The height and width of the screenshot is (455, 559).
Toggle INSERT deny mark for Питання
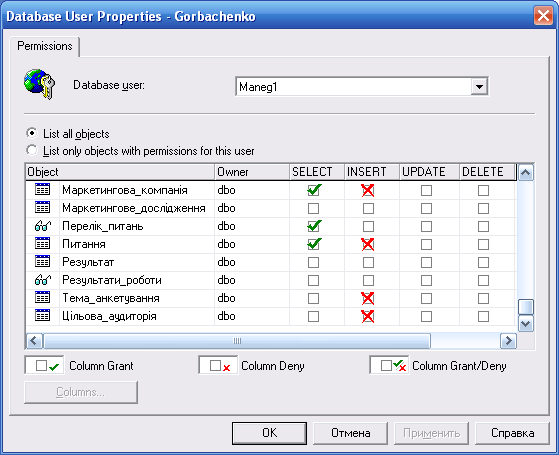tap(368, 244)
